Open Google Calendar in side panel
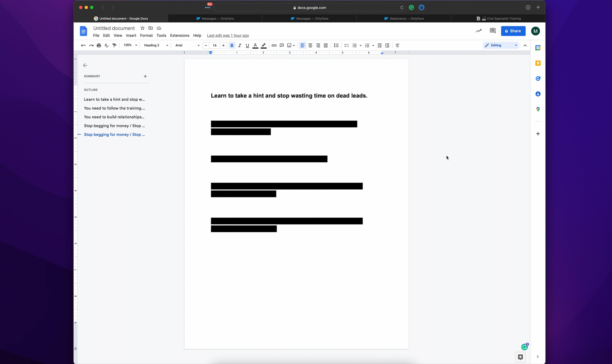612x364 pixels. 538,48
